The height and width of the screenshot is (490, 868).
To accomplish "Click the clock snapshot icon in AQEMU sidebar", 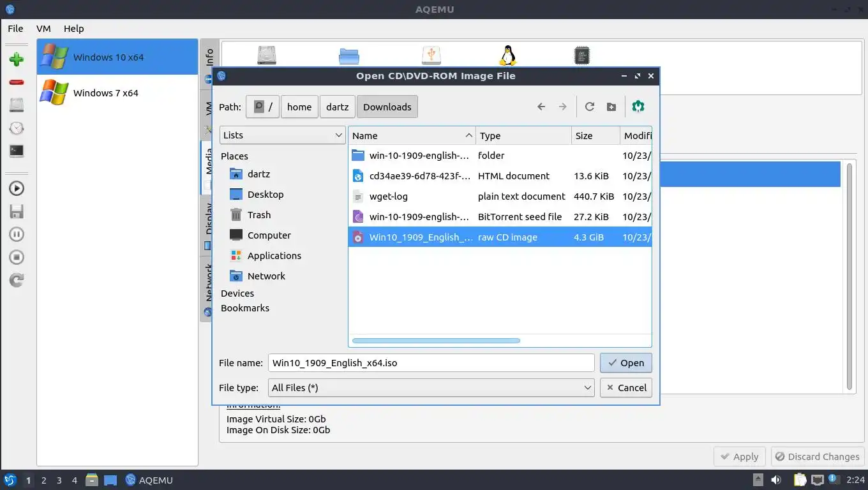I will click(17, 128).
